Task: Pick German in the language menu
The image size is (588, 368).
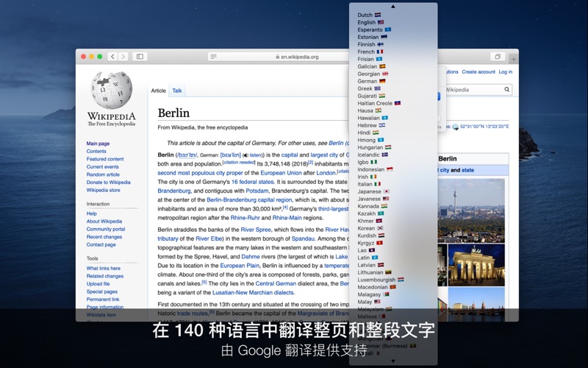Action: pos(371,81)
